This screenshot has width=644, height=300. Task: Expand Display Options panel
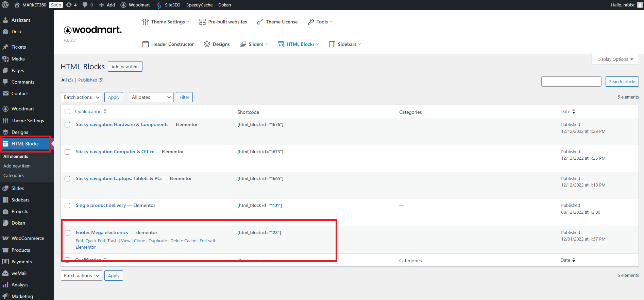[615, 59]
